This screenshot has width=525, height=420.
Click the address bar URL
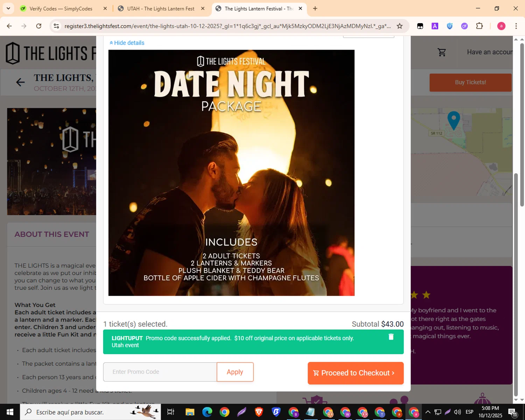point(227,26)
